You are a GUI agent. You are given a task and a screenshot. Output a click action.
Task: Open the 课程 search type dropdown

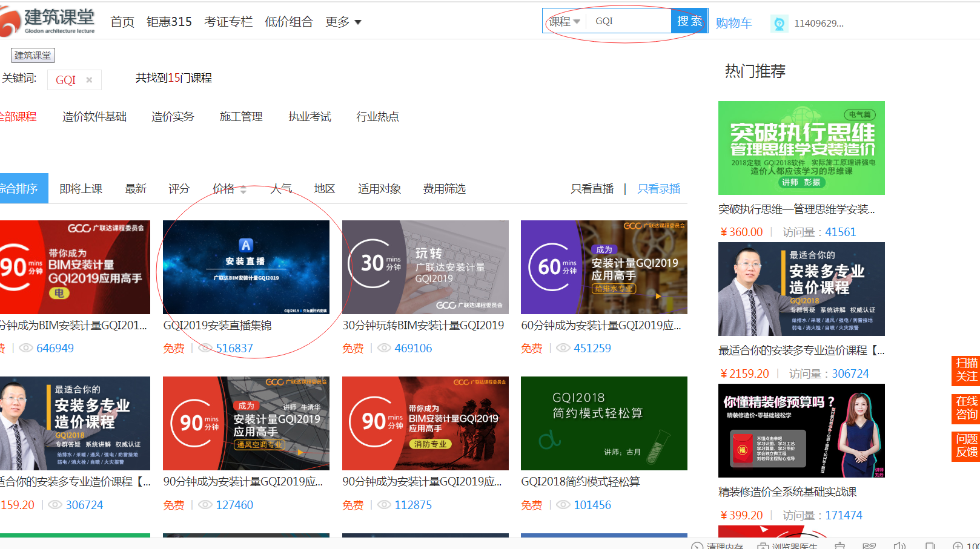coord(564,21)
